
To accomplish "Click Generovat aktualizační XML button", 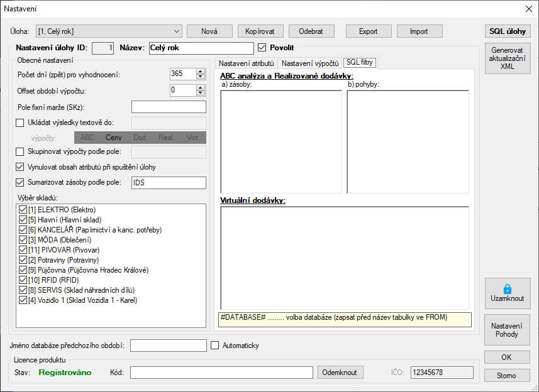I will click(507, 59).
